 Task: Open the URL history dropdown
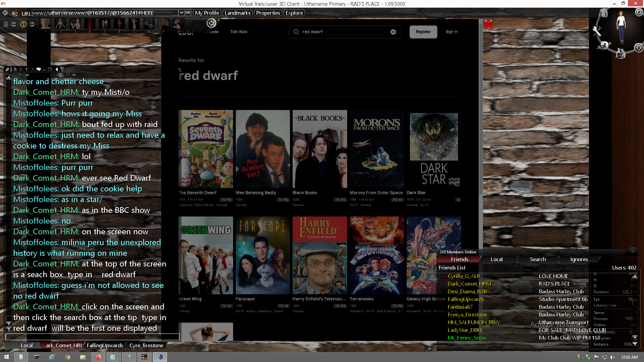(181, 13)
